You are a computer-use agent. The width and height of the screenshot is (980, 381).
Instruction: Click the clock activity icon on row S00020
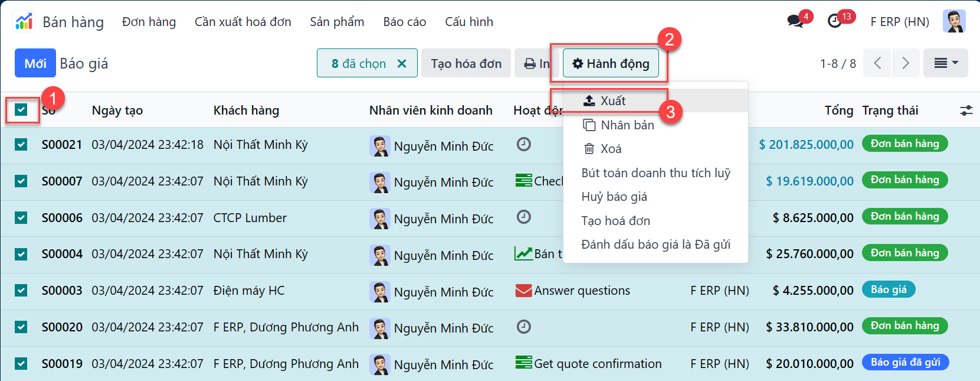coord(523,327)
